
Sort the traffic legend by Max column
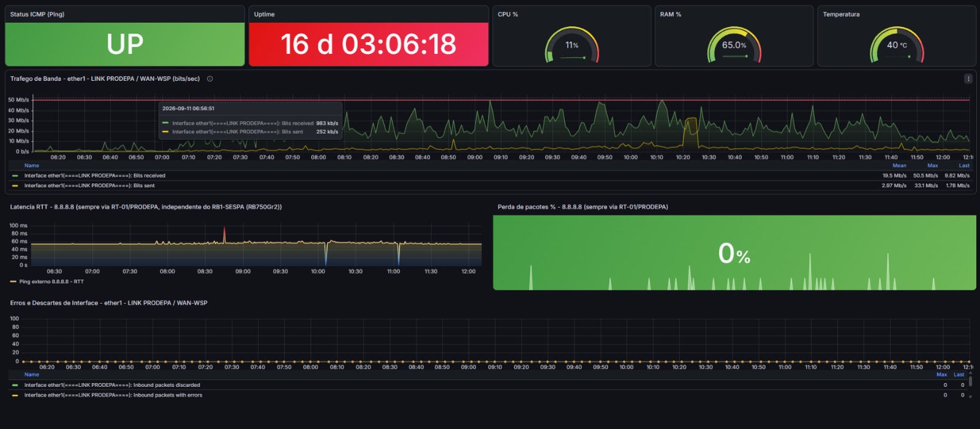pos(932,165)
